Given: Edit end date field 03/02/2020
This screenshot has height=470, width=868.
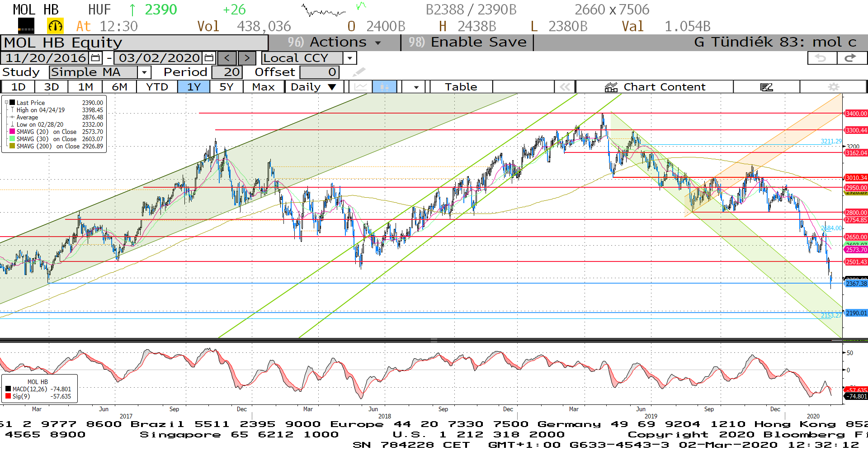Looking at the screenshot, I should coord(159,58).
